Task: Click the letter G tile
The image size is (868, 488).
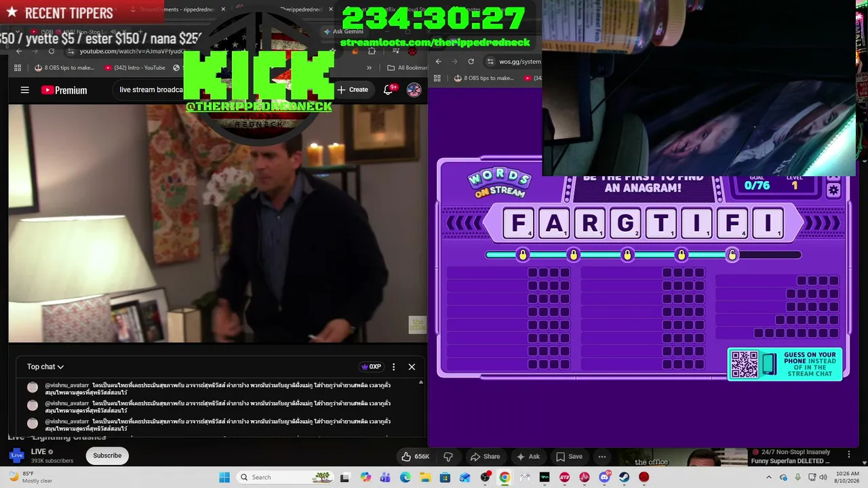Action: click(x=626, y=223)
